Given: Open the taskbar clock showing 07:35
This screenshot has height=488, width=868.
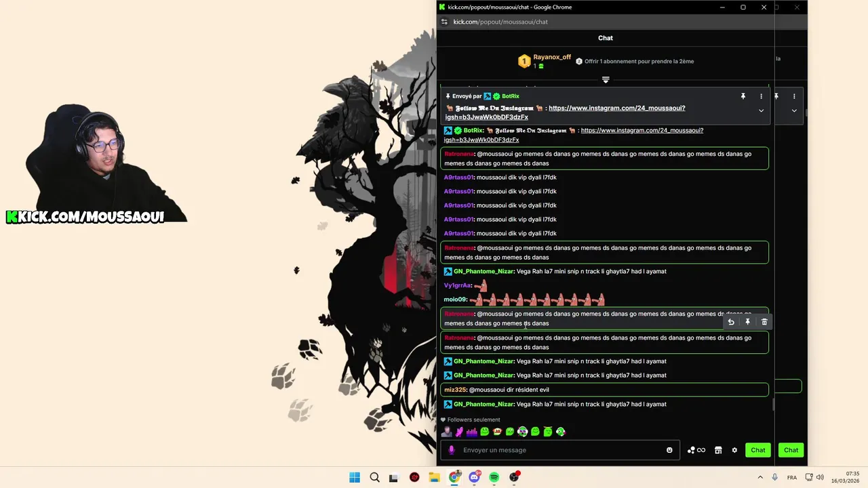Looking at the screenshot, I should pos(846,477).
